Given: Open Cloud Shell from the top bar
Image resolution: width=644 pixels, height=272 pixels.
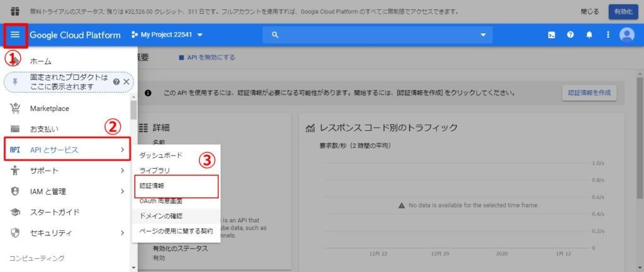Looking at the screenshot, I should [x=552, y=35].
